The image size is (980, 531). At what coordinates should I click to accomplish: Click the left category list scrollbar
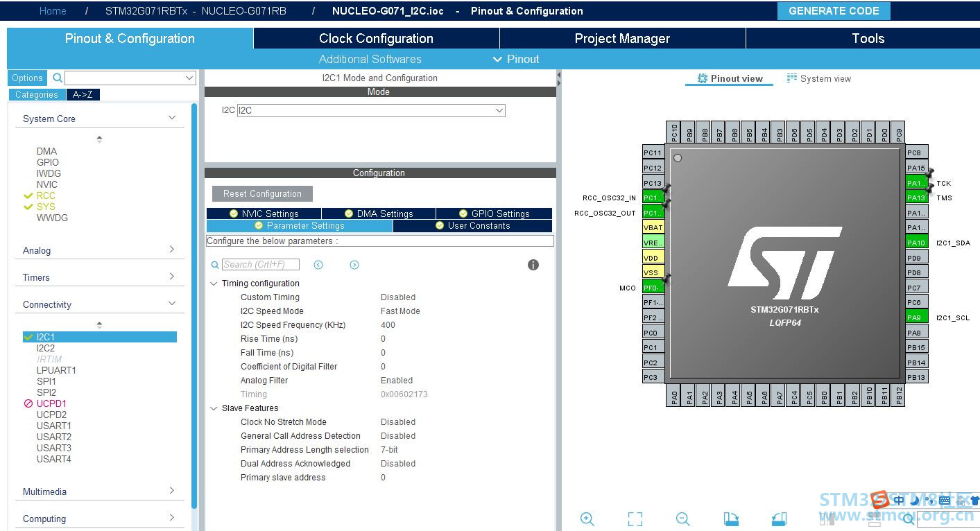[x=194, y=305]
